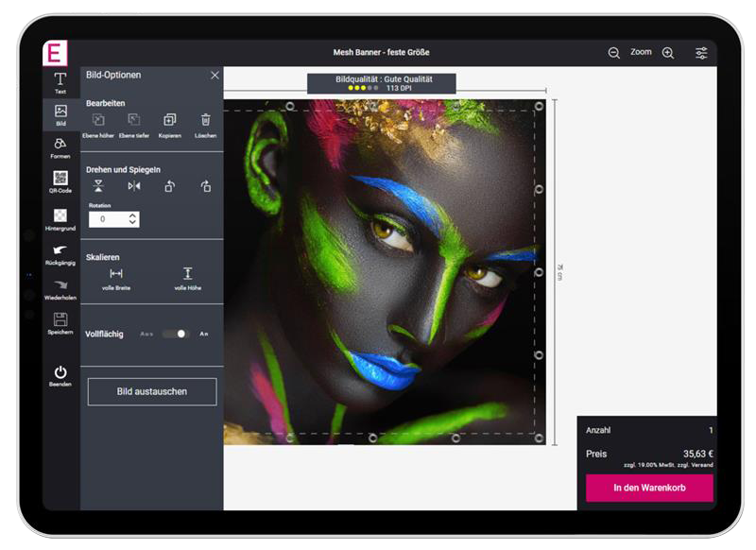
Task: Close the Bild-Optionen panel
Action: click(x=215, y=75)
